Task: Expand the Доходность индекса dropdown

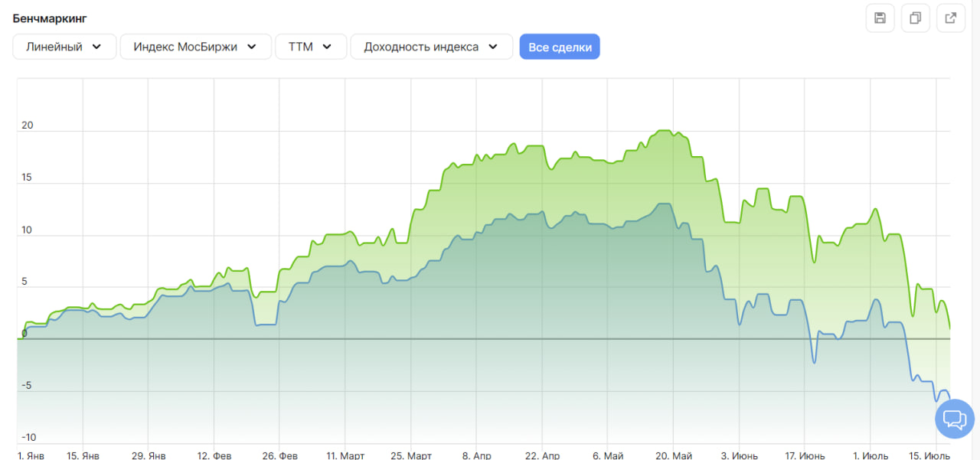Action: click(432, 47)
